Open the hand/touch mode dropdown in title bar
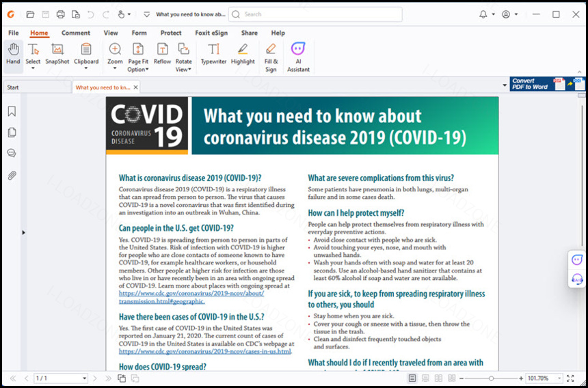 tap(129, 14)
